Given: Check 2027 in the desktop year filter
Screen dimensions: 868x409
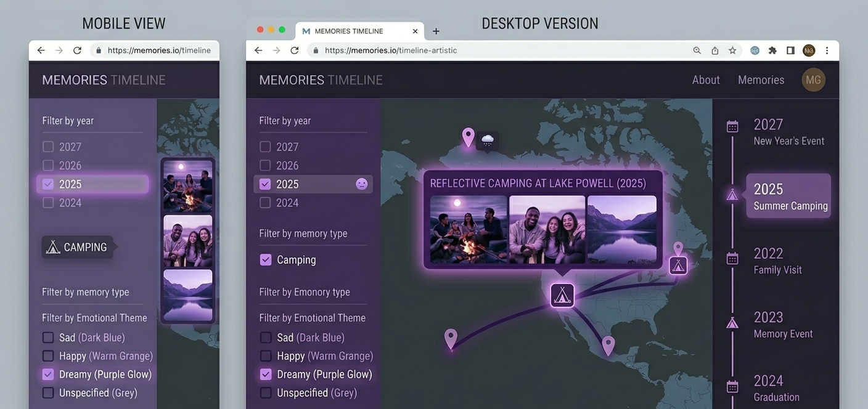Looking at the screenshot, I should tap(265, 147).
